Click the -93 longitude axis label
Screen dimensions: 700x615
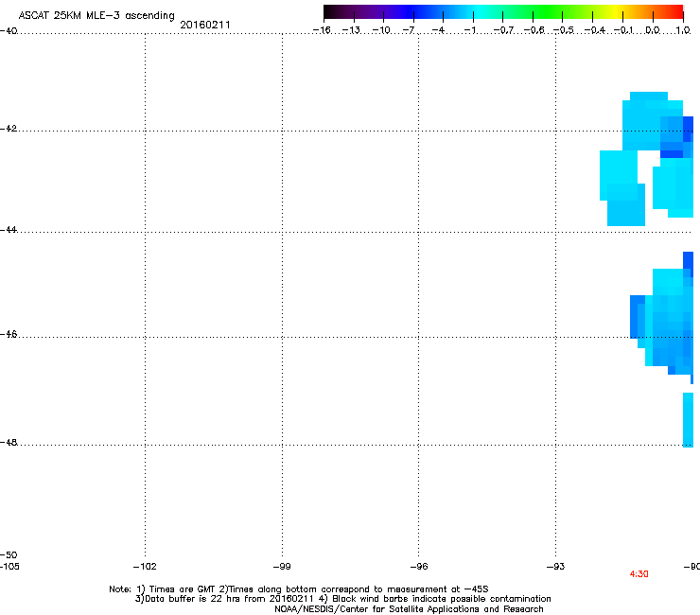click(x=555, y=567)
